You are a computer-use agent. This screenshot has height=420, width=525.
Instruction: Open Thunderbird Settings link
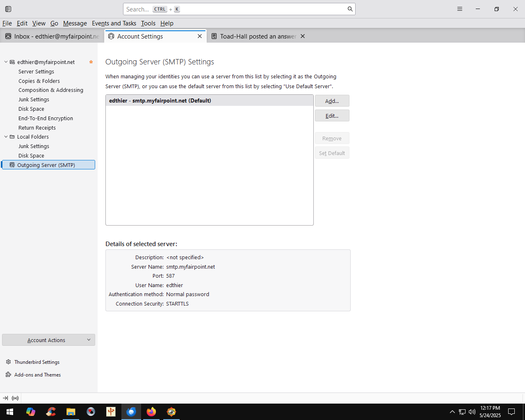point(37,362)
